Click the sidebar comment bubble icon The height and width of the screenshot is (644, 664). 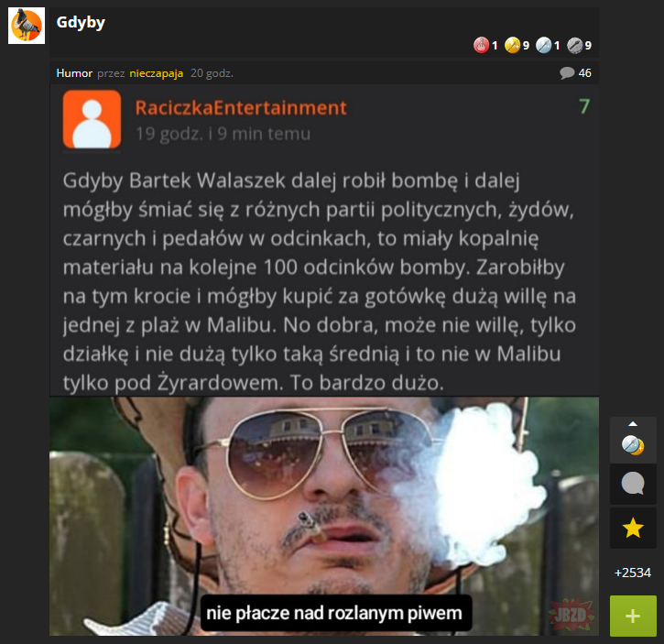click(633, 485)
